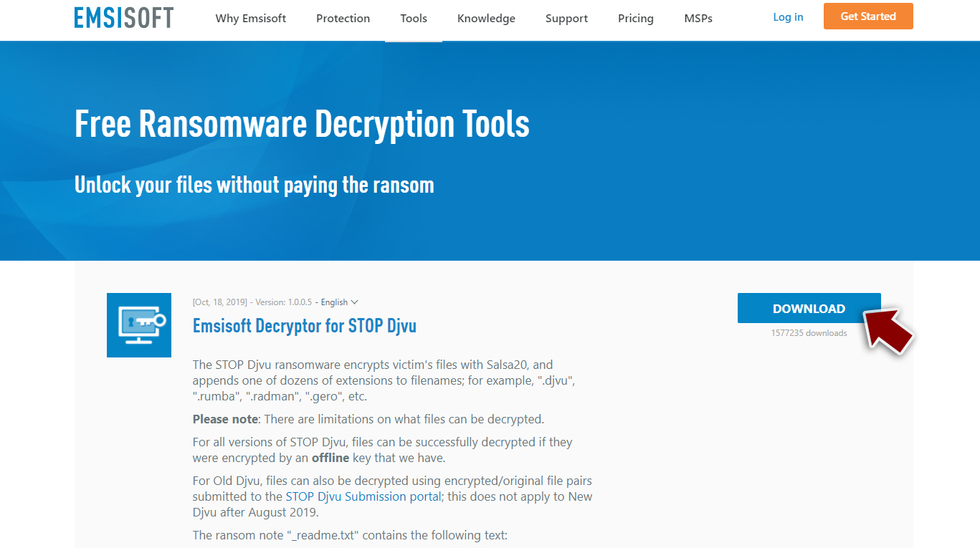Click the 'Free Ransomware Decryption Tools' heading
The width and height of the screenshot is (980, 548).
pyautogui.click(x=302, y=124)
